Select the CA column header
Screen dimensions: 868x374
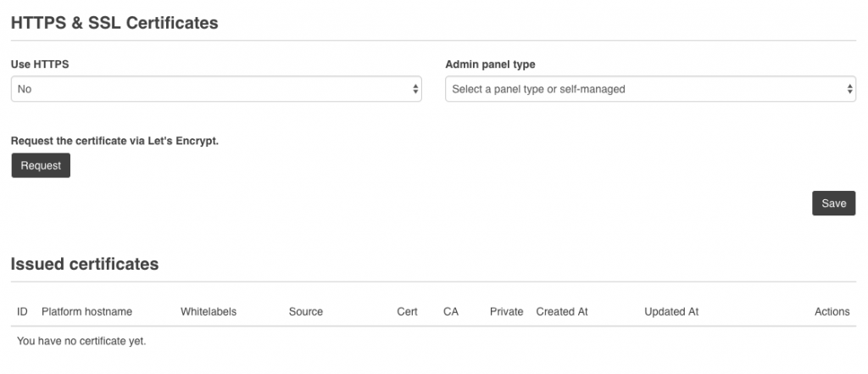pyautogui.click(x=451, y=311)
